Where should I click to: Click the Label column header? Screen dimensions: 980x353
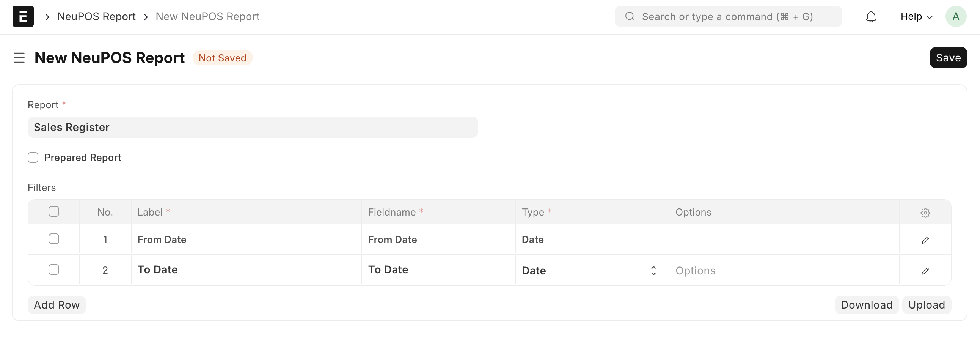246,212
